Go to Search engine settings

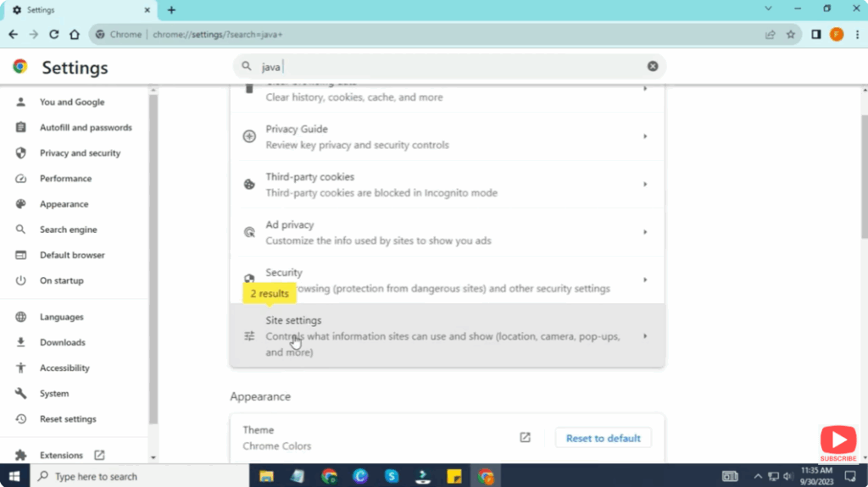tap(68, 230)
